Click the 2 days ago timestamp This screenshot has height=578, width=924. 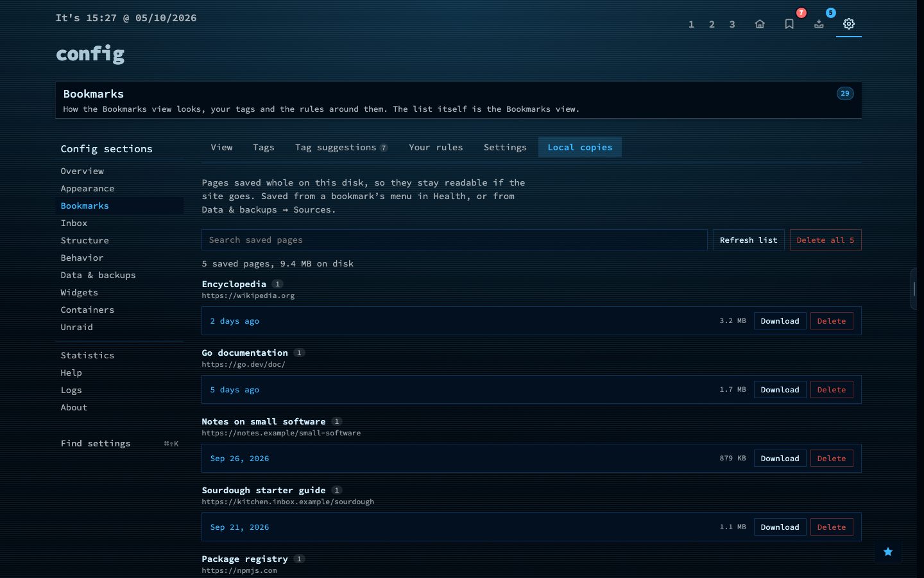coord(235,320)
